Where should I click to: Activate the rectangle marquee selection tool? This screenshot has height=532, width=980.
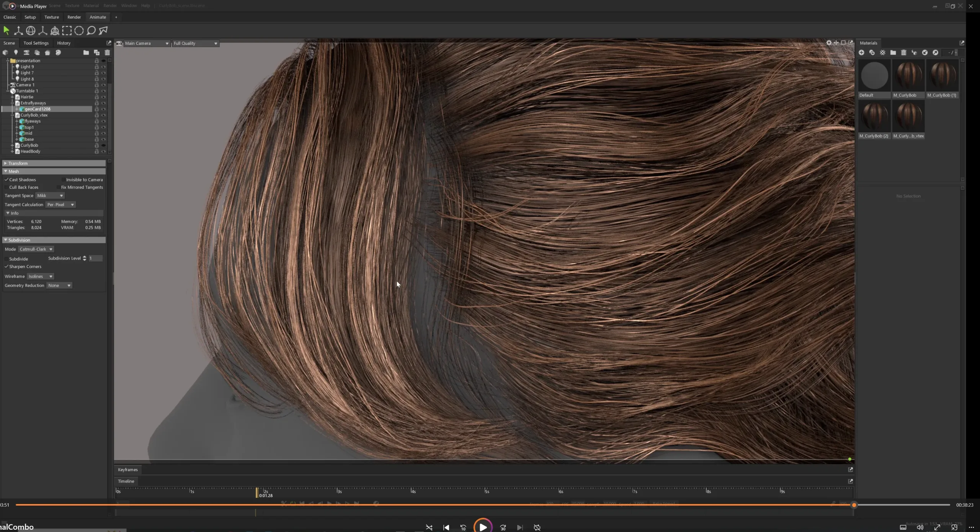tap(67, 31)
